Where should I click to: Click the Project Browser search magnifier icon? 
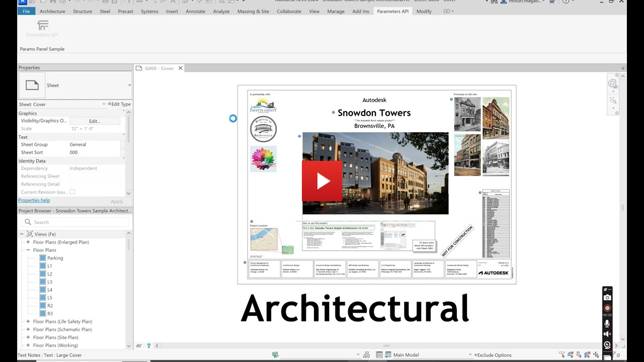pyautogui.click(x=28, y=222)
